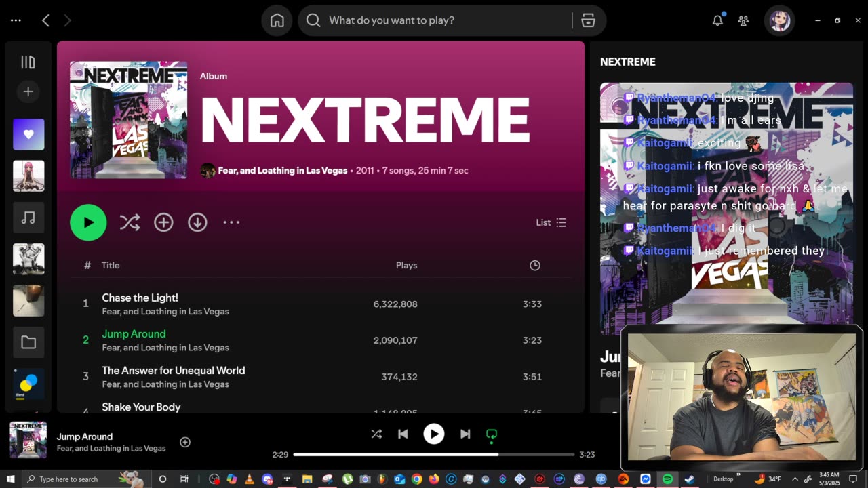Open the Friend Activity icon

(x=743, y=20)
